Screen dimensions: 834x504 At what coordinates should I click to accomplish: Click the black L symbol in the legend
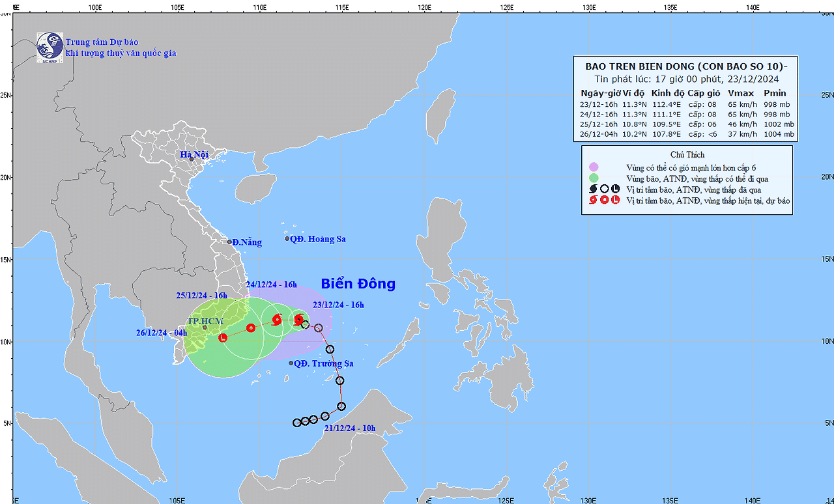click(x=615, y=189)
